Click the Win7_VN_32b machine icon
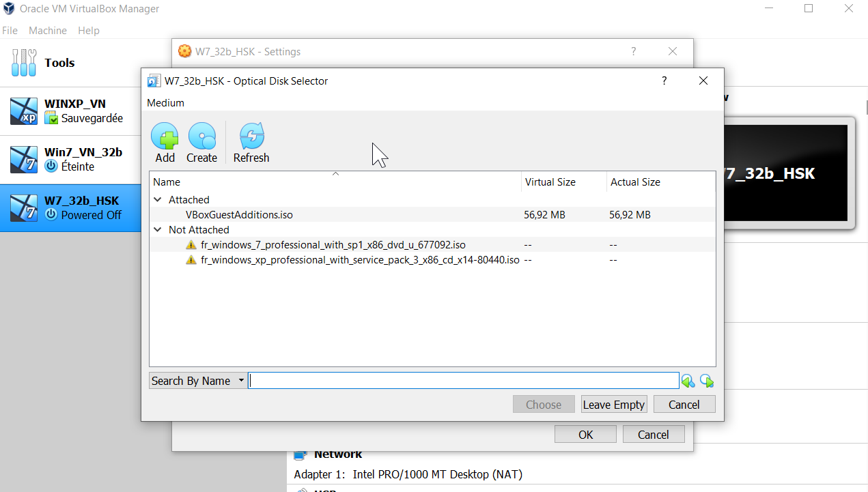The image size is (868, 492). (x=24, y=159)
